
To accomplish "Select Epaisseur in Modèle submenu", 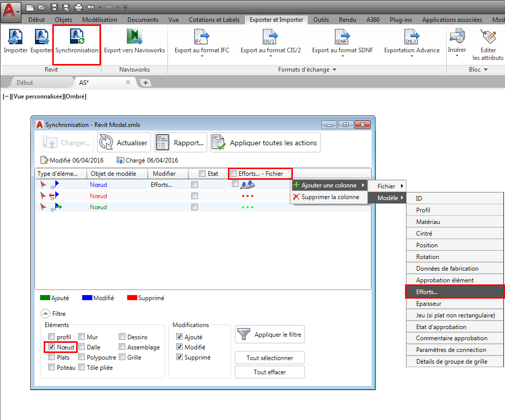I will 455,303.
